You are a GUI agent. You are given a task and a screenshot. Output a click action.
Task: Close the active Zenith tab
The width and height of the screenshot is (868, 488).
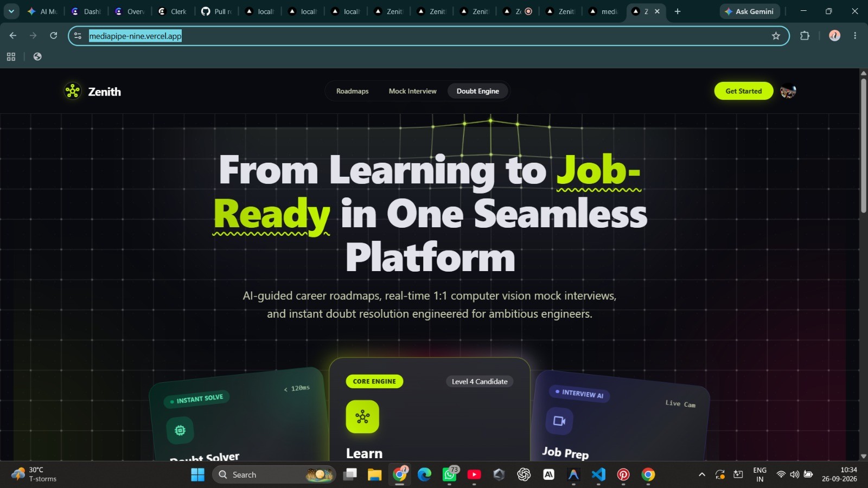click(x=657, y=11)
